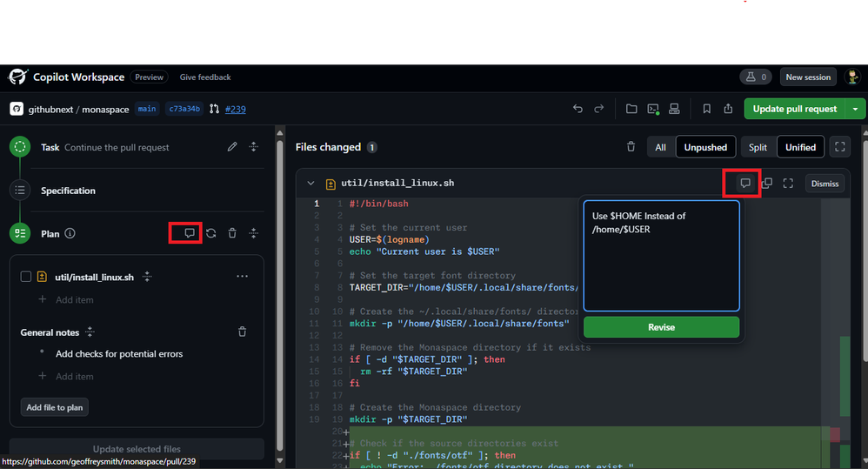
Task: Click the Files changed count badge
Action: (x=372, y=147)
